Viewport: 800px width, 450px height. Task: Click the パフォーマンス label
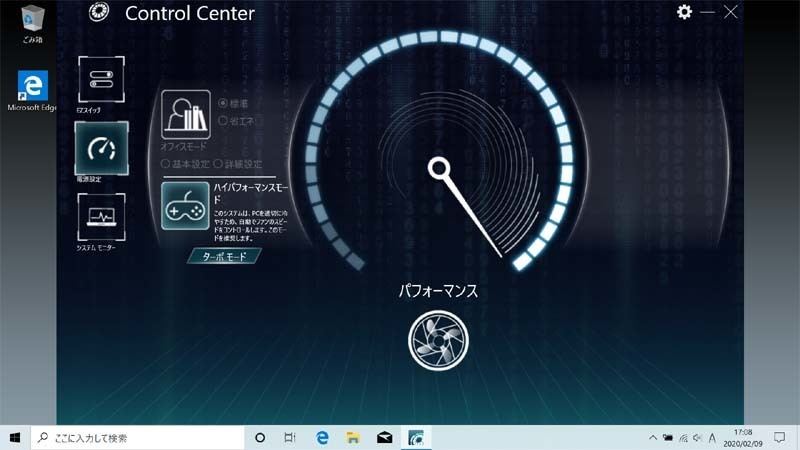point(438,291)
